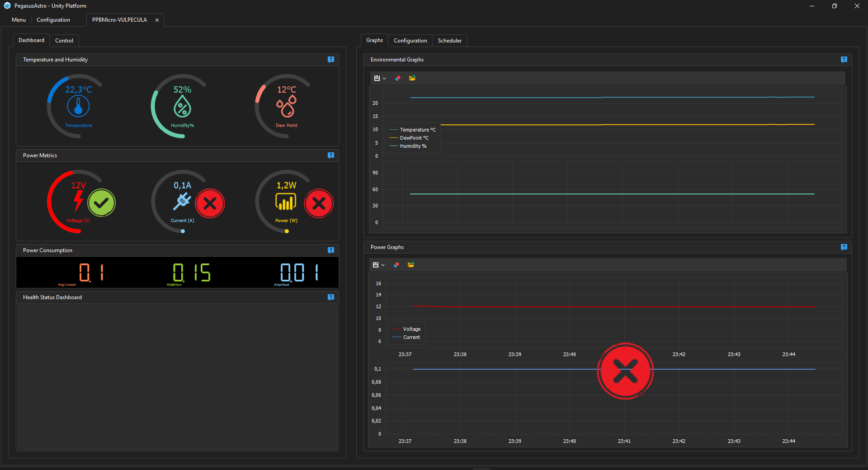Click the Environmental Graphs panel title
Image resolution: width=868 pixels, height=470 pixels.
coord(397,60)
